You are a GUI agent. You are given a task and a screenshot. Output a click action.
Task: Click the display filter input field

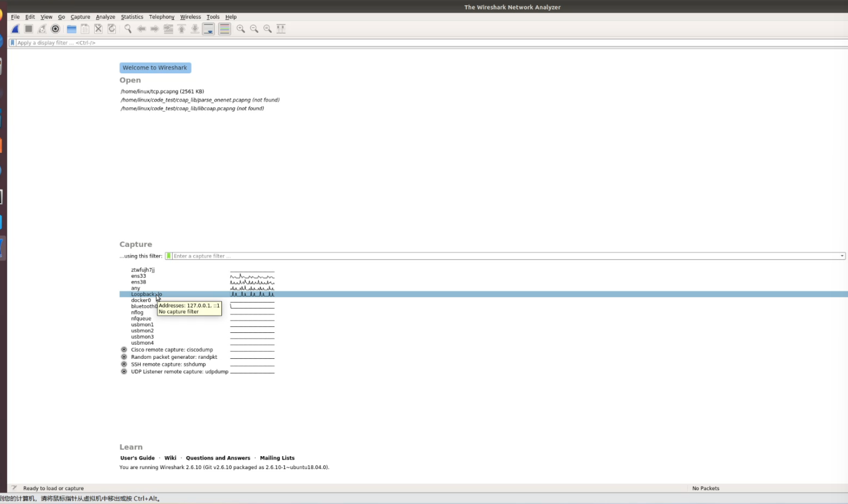tap(432, 43)
